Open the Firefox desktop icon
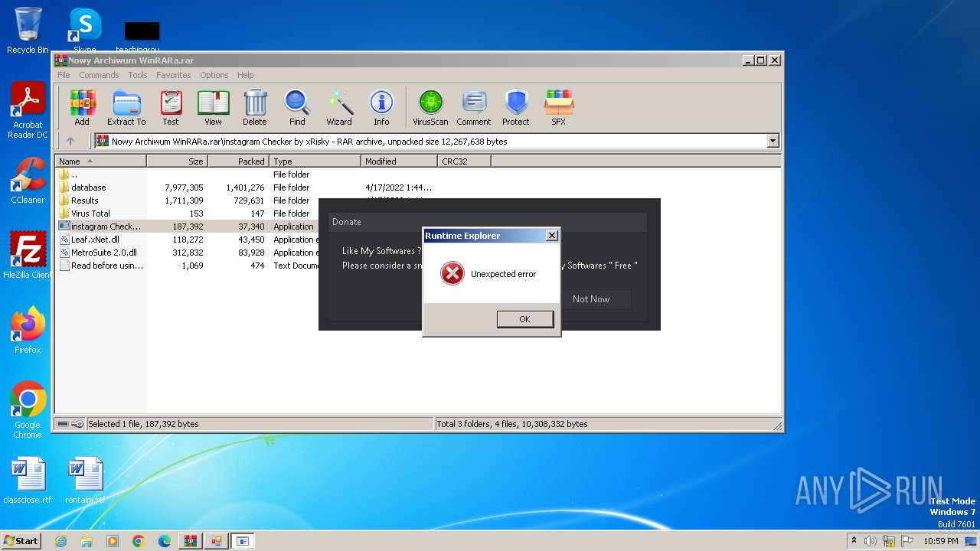The image size is (980, 551). pyautogui.click(x=28, y=330)
